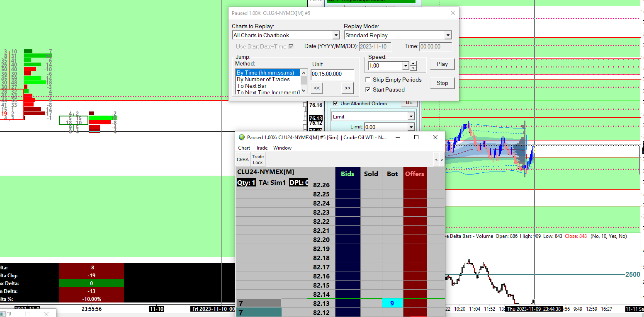This screenshot has width=644, height=317.
Task: Click the Offers column header
Action: pos(415,174)
